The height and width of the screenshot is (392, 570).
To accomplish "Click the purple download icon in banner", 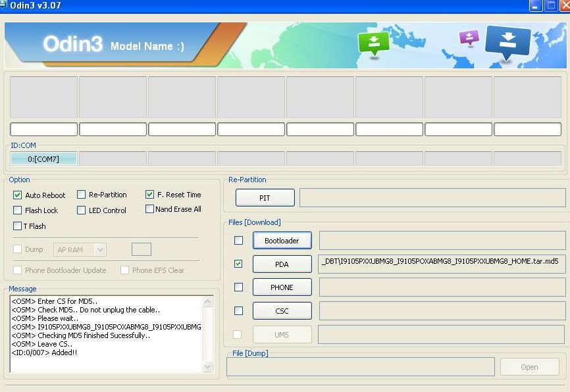I will pos(469,37).
